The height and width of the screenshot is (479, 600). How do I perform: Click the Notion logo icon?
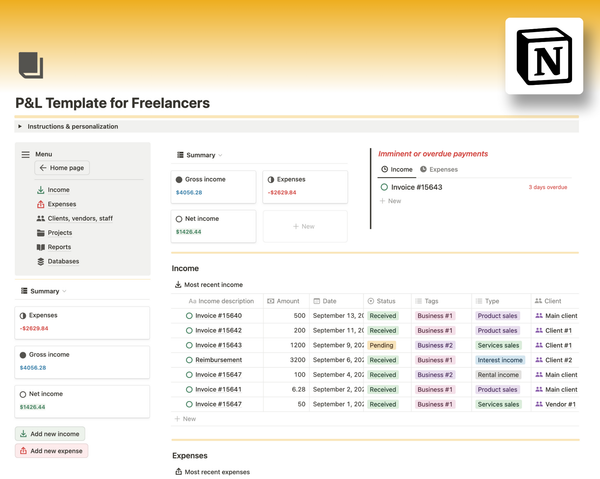click(544, 56)
